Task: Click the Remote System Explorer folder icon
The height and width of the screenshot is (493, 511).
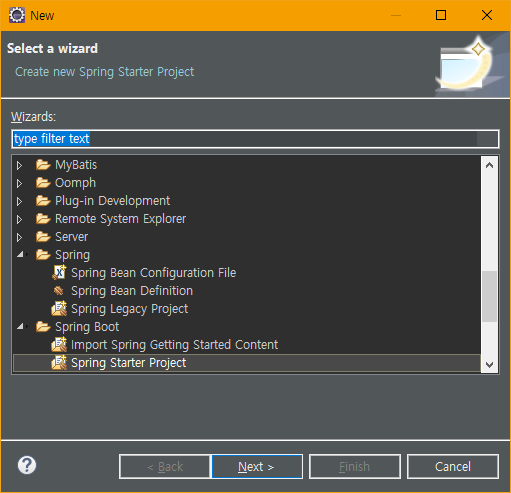Action: pyautogui.click(x=43, y=219)
